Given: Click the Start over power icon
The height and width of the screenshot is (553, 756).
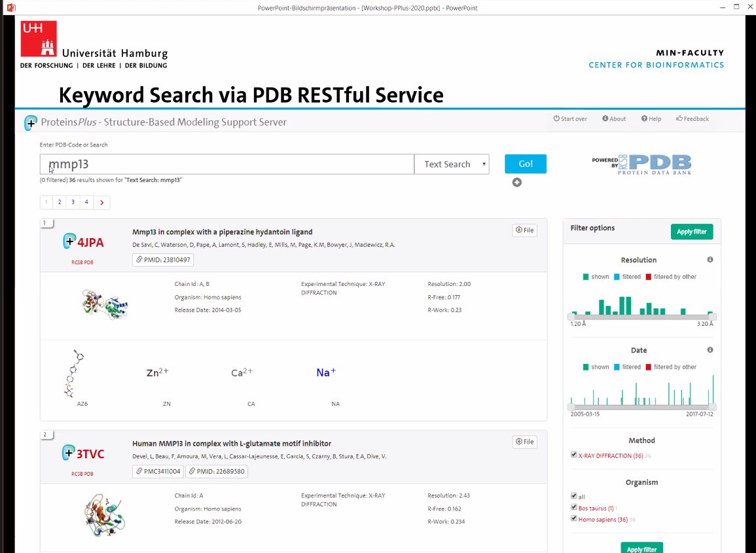Looking at the screenshot, I should point(556,118).
